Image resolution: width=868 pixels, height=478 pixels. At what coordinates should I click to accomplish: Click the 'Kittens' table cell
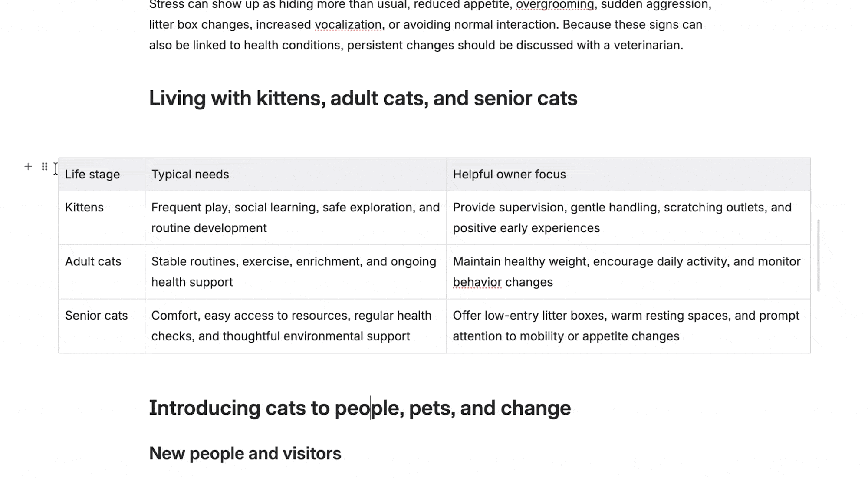point(102,218)
